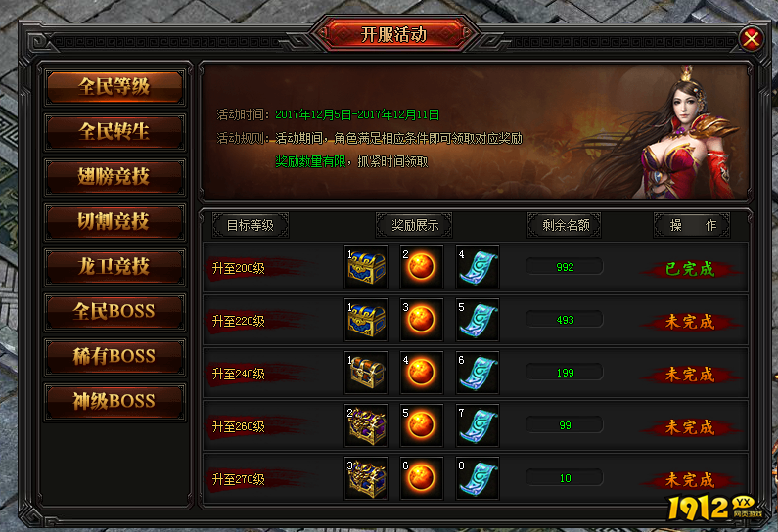Open the 全民转生 activity tab
This screenshot has height=532, width=778.
click(114, 132)
